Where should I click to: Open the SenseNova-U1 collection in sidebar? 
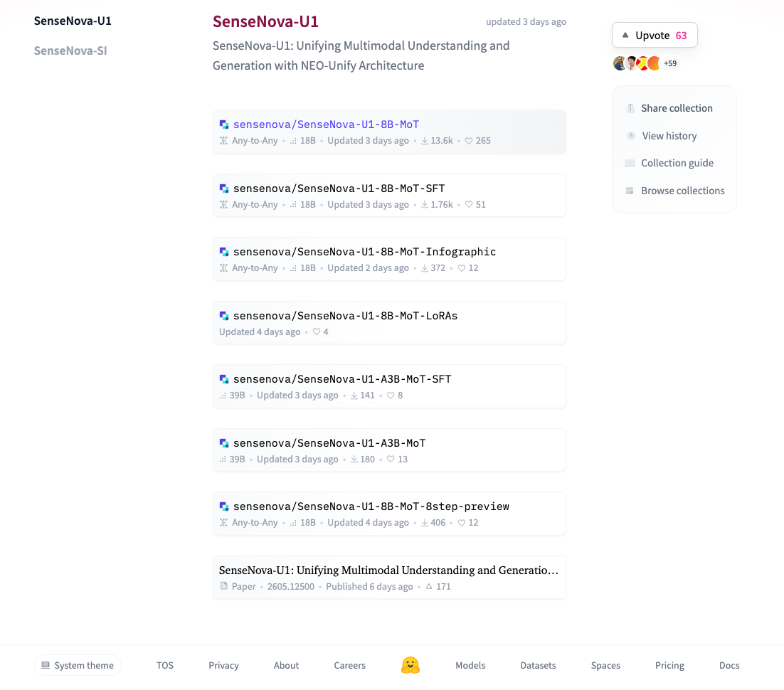pos(73,21)
